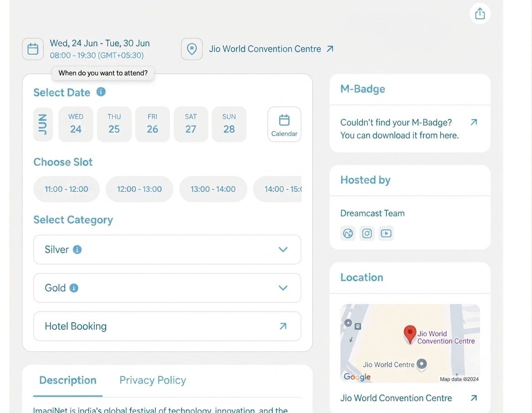This screenshot has width=532, height=413.
Task: Click the 'Wed, 24 Jun - Tue, 30 Jun' date text
Action: 100,43
